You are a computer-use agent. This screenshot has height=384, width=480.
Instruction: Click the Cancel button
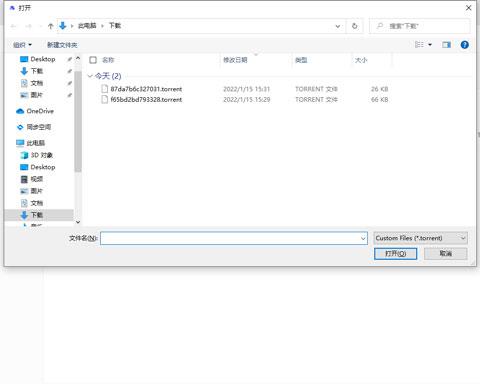446,254
